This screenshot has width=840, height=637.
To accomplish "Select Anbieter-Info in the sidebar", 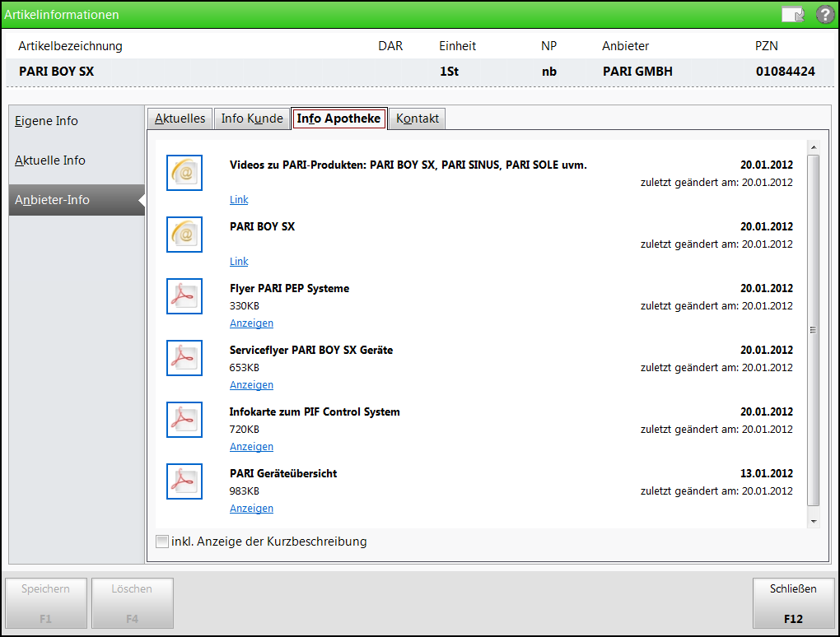I will 77,200.
